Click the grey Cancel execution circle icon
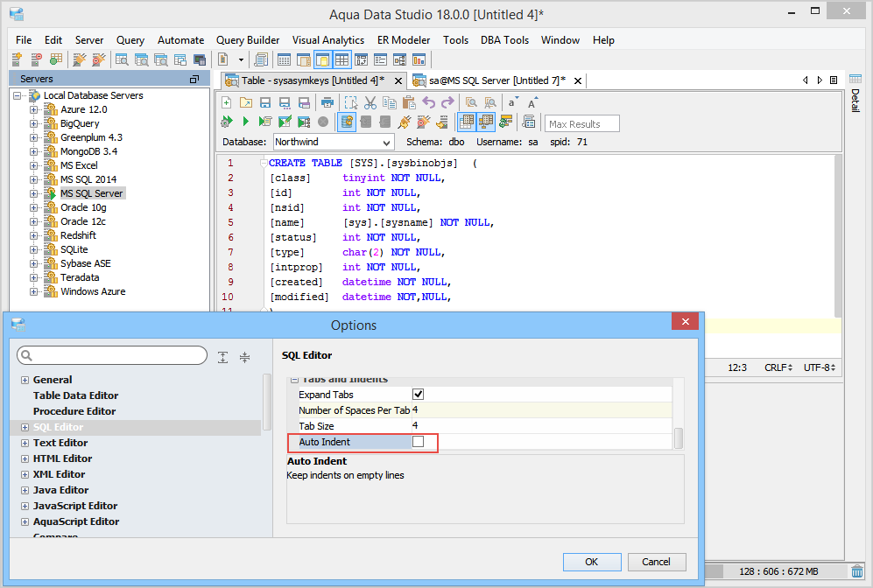Screen dimensions: 873x588 pyautogui.click(x=323, y=122)
